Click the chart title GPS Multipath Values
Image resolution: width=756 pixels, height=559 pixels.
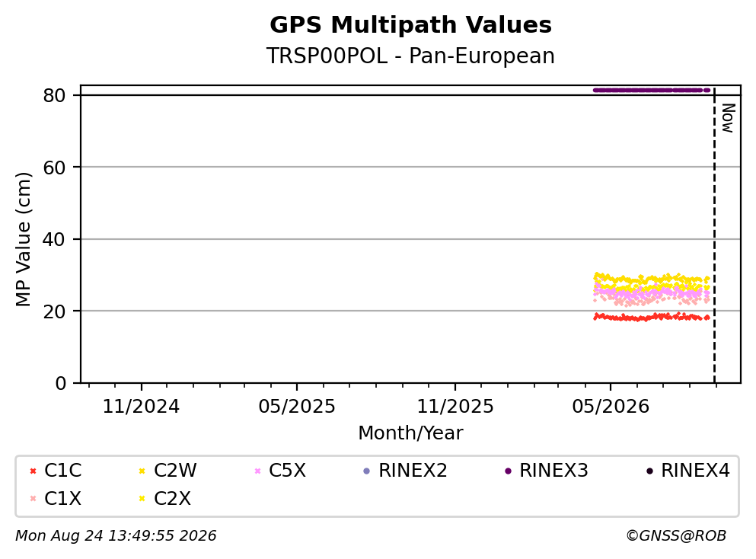(x=410, y=25)
